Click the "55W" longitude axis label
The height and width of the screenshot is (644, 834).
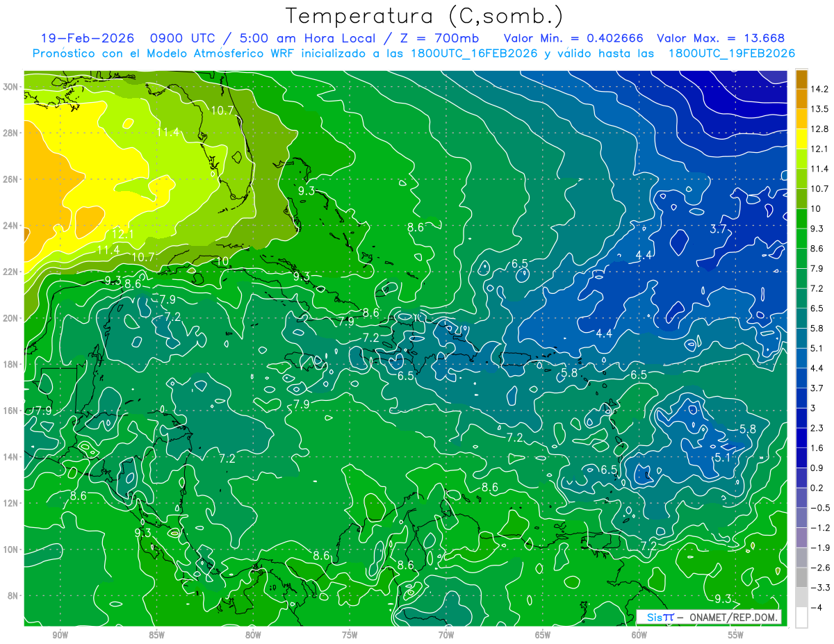(x=735, y=635)
